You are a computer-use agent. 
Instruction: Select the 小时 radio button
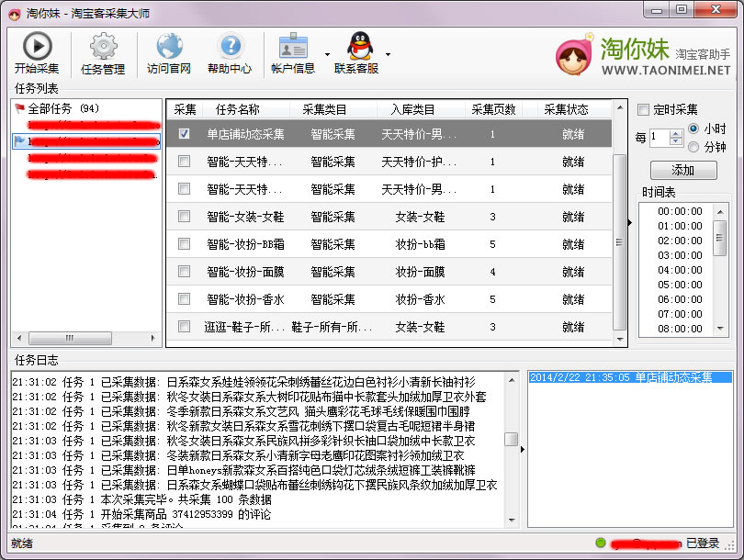[x=694, y=129]
